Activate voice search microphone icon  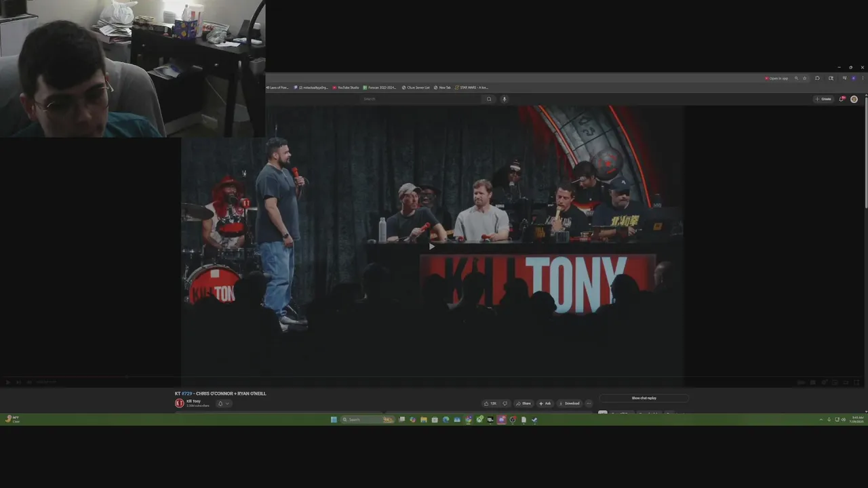click(504, 99)
